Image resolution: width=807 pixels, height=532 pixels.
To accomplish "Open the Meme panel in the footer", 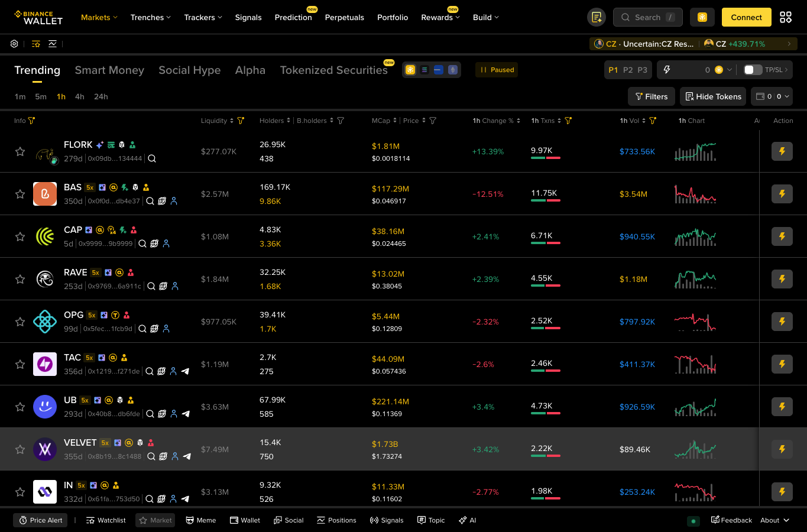I will coord(201,520).
